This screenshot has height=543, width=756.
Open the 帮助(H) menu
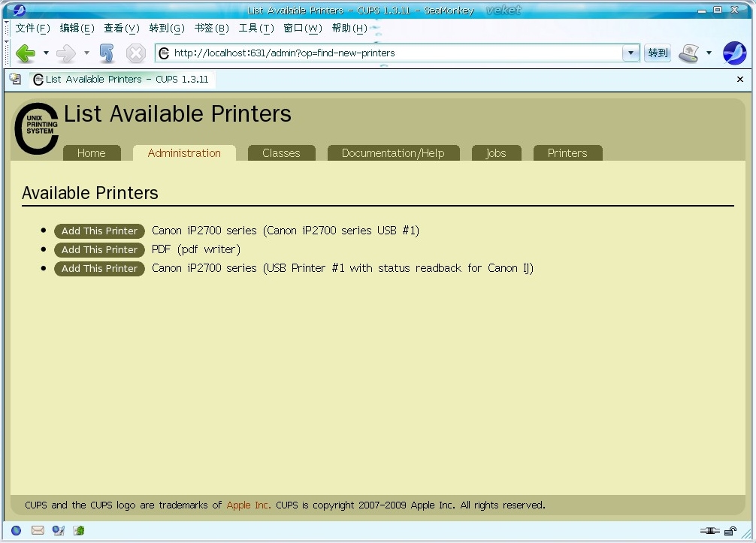(349, 29)
